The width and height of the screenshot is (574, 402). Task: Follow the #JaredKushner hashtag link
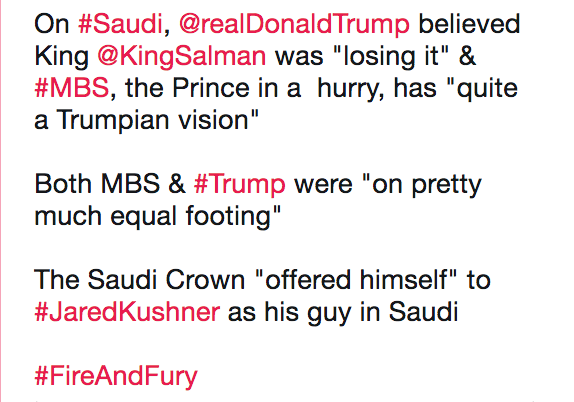[x=127, y=313]
